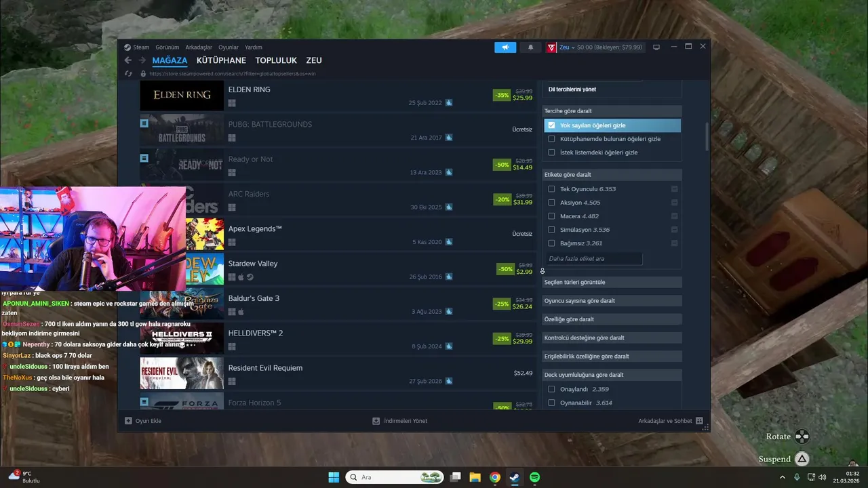Click Dil tercihlerini yönet link
This screenshot has width=868, height=488.
(572, 89)
